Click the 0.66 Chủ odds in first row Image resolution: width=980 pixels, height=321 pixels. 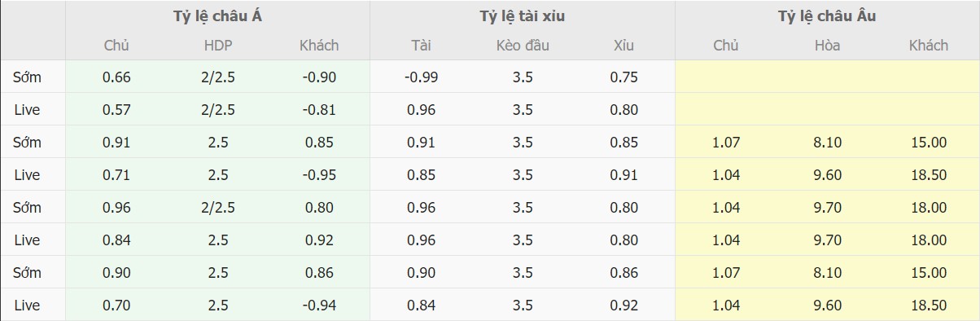(116, 77)
